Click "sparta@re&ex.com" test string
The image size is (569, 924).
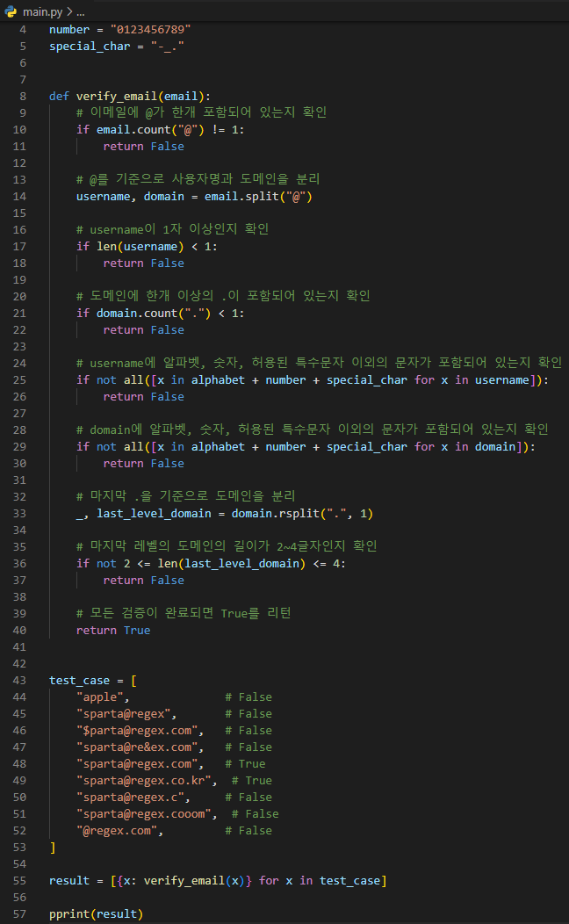[x=137, y=747]
